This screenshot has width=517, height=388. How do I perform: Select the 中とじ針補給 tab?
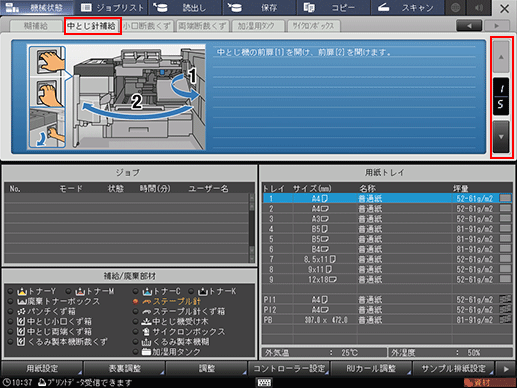92,26
